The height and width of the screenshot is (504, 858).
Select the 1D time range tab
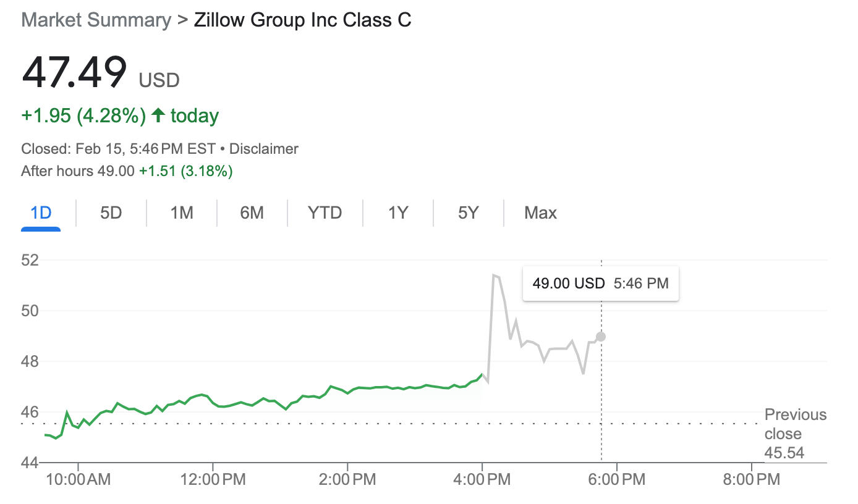tap(41, 213)
